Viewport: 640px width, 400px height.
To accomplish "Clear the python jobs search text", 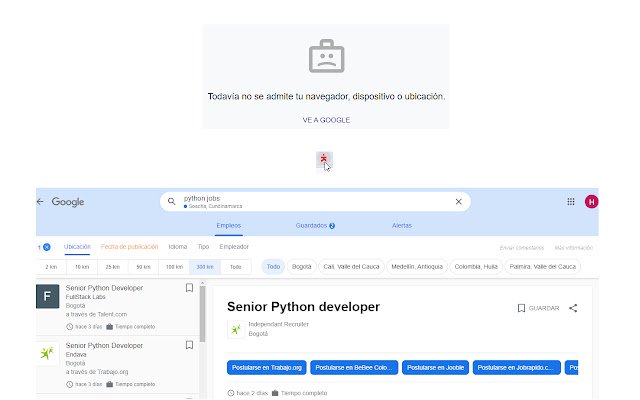I will click(x=458, y=202).
